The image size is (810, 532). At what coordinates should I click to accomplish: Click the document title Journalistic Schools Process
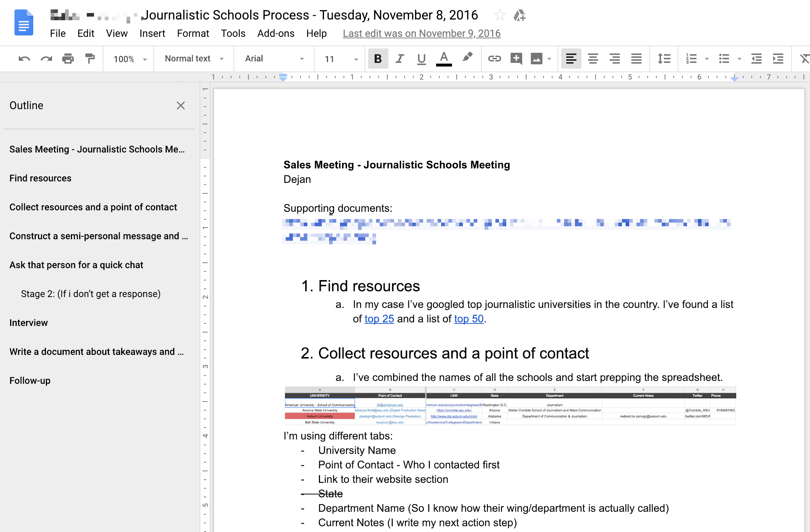(x=311, y=15)
